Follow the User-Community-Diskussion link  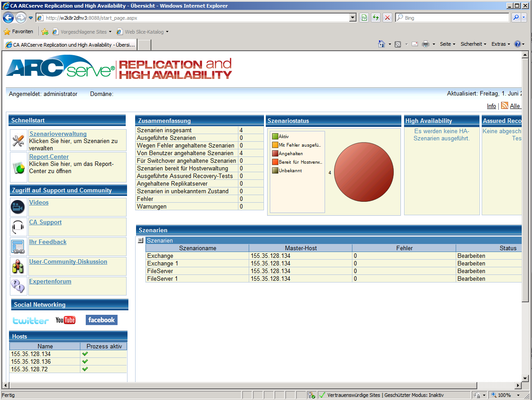(x=68, y=261)
